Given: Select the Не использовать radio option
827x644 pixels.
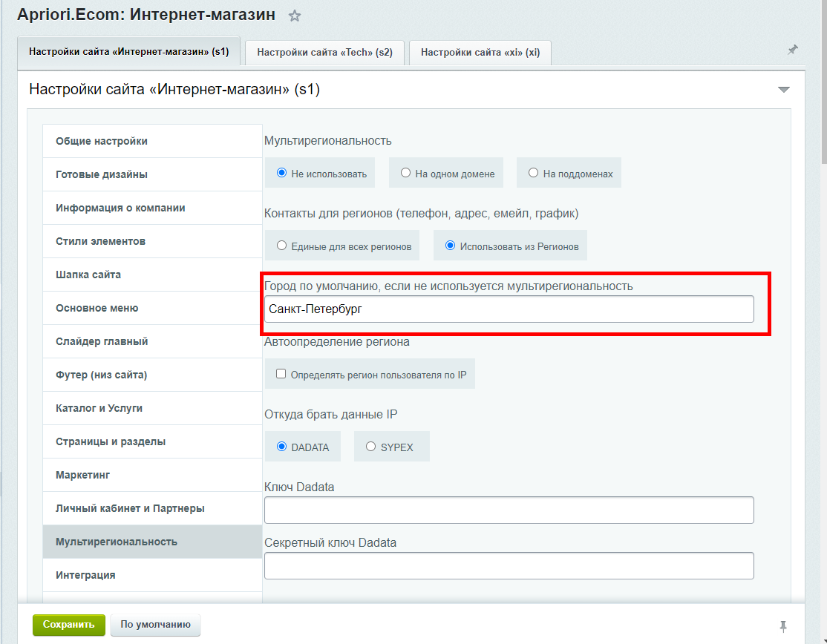Looking at the screenshot, I should pyautogui.click(x=281, y=173).
